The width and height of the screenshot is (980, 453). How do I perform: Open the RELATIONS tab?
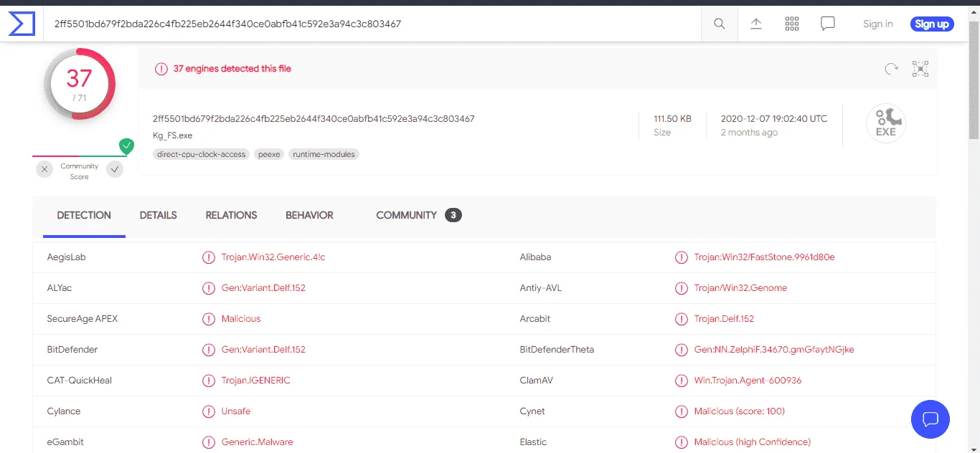(231, 215)
